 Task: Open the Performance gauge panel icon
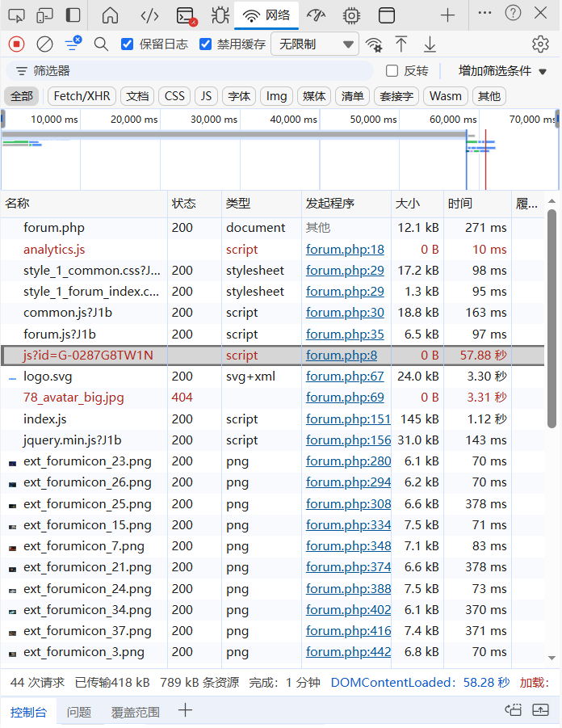click(x=315, y=15)
